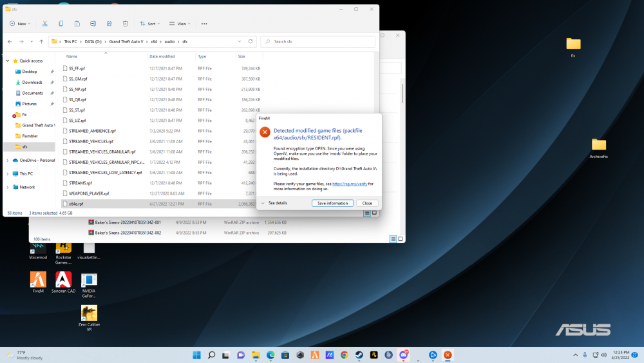Click the Refresh icon beside address bar
644x363 pixels.
coord(252,41)
